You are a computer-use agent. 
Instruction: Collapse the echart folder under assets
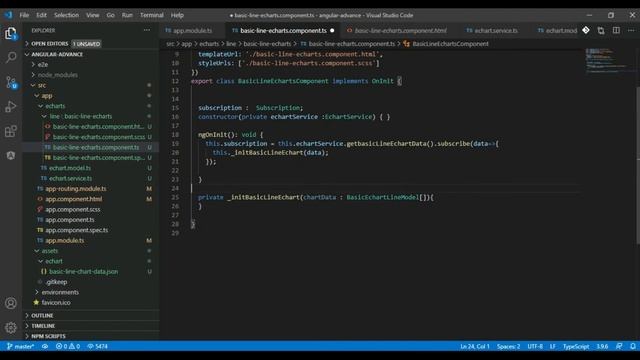54,261
